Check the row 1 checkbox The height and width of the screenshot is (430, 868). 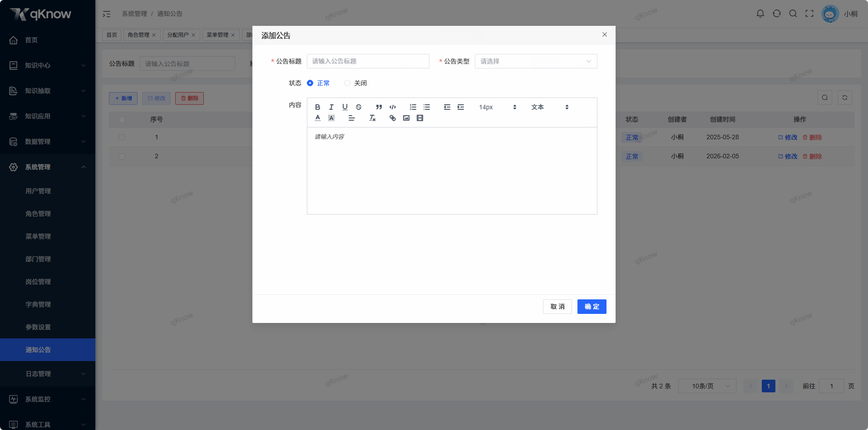pos(122,137)
